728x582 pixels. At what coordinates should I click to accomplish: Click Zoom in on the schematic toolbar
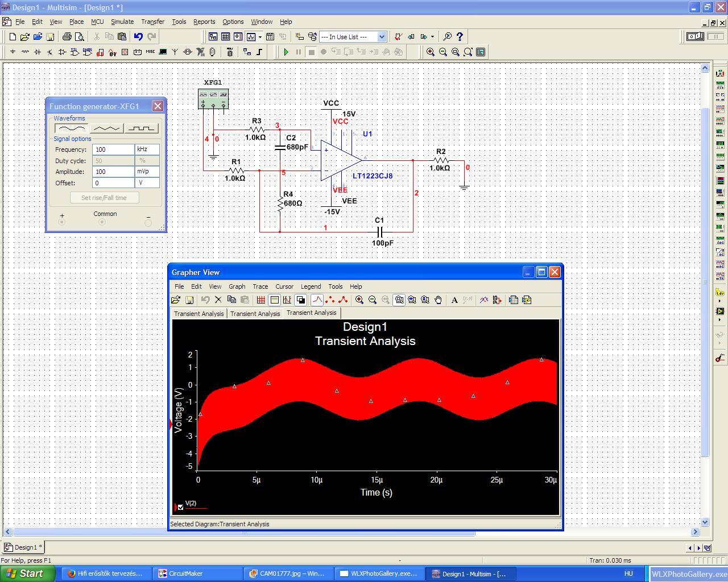[x=431, y=52]
